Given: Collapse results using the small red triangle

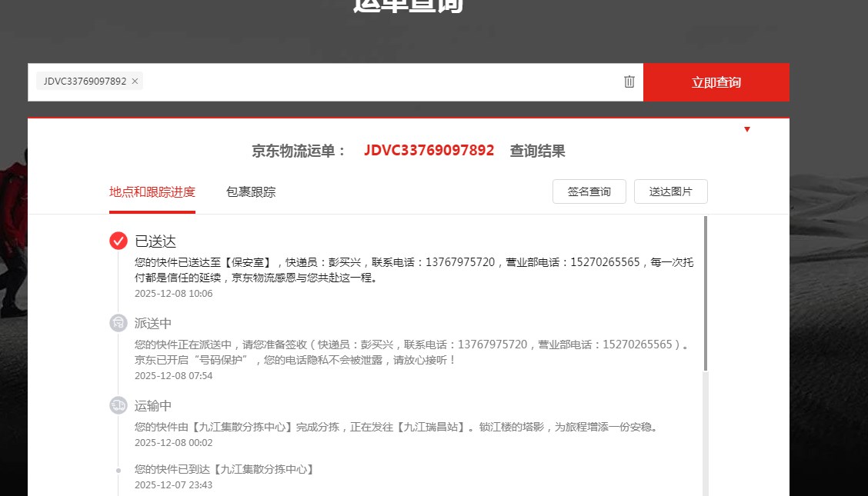Looking at the screenshot, I should point(746,129).
